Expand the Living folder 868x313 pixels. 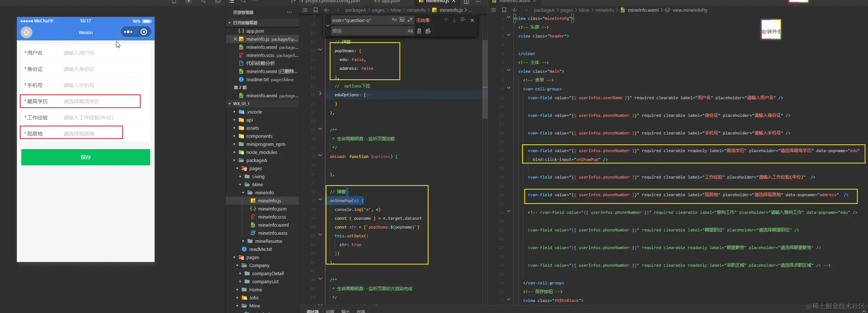[x=240, y=176]
